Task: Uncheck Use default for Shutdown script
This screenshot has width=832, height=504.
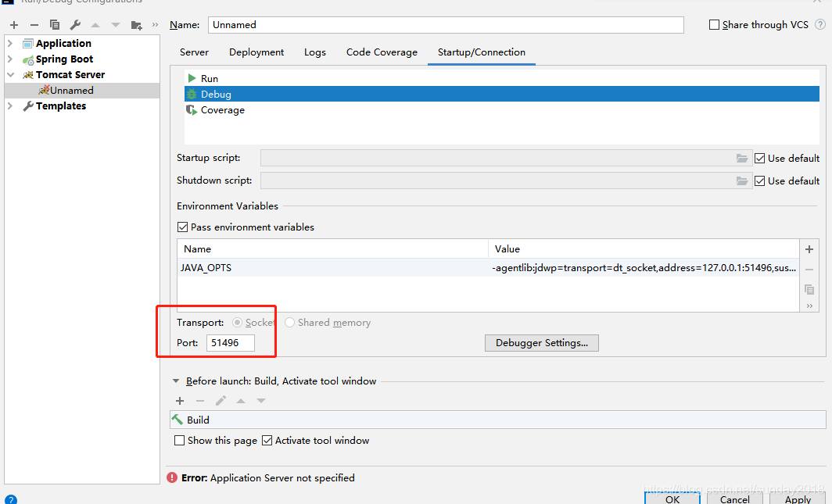Action: click(x=760, y=181)
